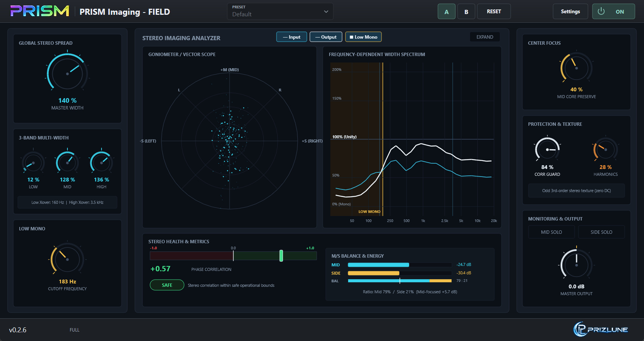The image size is (644, 341).
Task: Click the Mid Core Preserve knob
Action: 577,68
